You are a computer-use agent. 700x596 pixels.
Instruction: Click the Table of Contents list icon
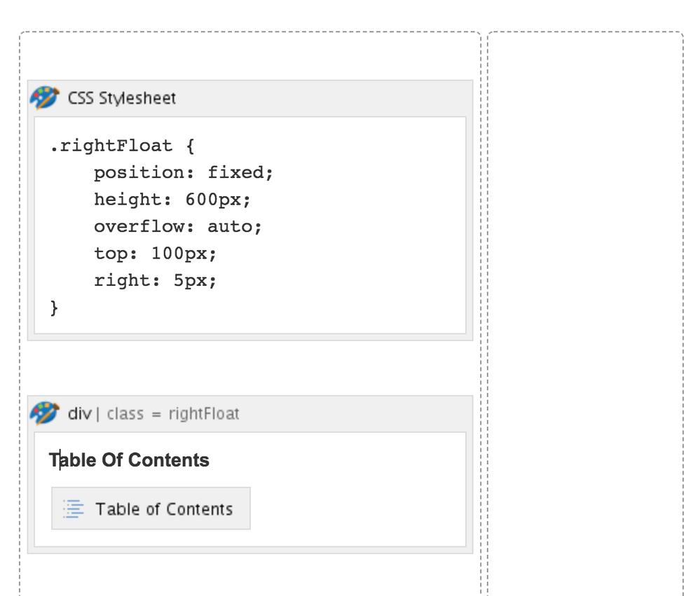[x=74, y=508]
